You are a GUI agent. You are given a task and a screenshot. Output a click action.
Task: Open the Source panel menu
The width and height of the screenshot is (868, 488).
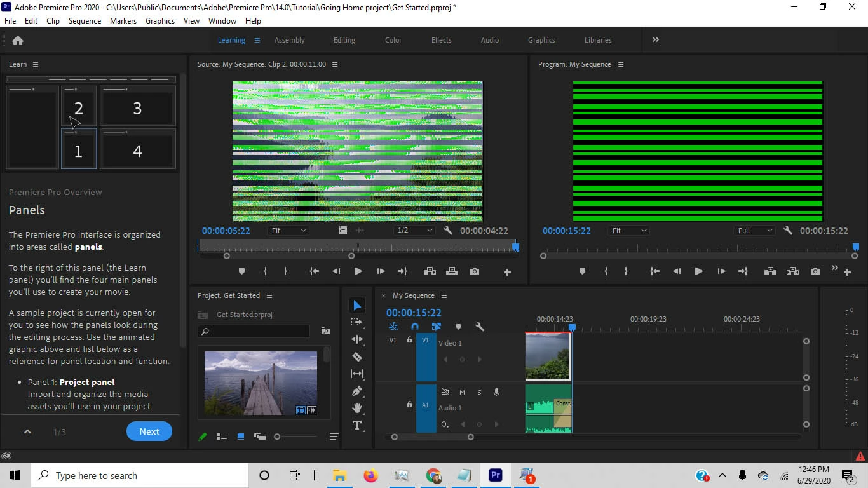(335, 64)
